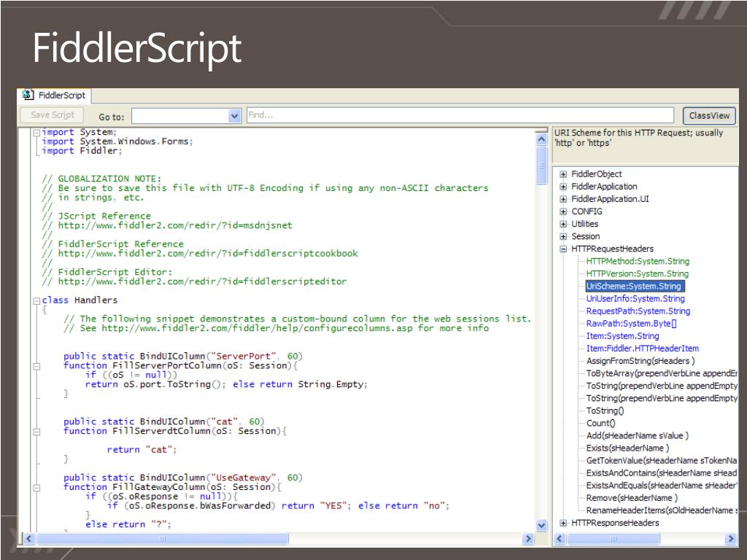Viewport: 747px width, 560px height.
Task: Click the class tree's scroll right arrow
Action: click(x=731, y=539)
